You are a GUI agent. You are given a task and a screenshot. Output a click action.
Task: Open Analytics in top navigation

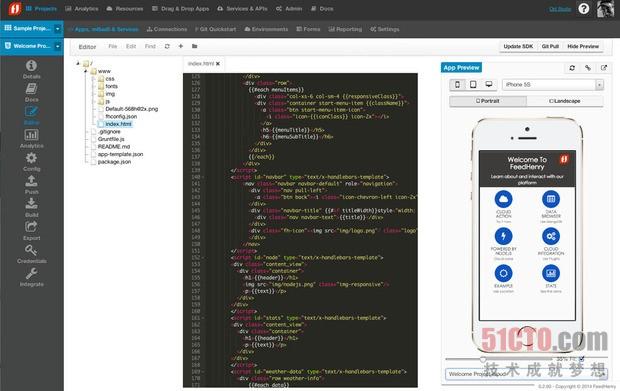[82, 8]
